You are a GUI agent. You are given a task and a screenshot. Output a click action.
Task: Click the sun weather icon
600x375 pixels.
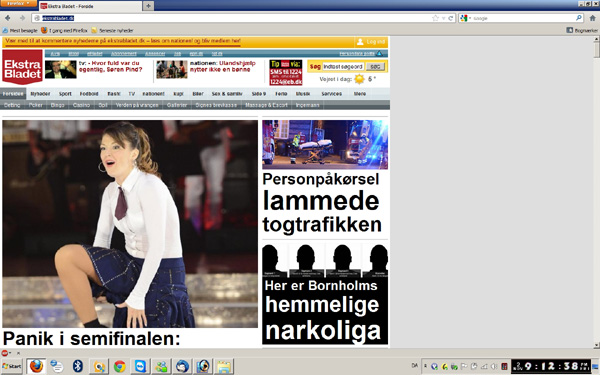[x=359, y=79]
